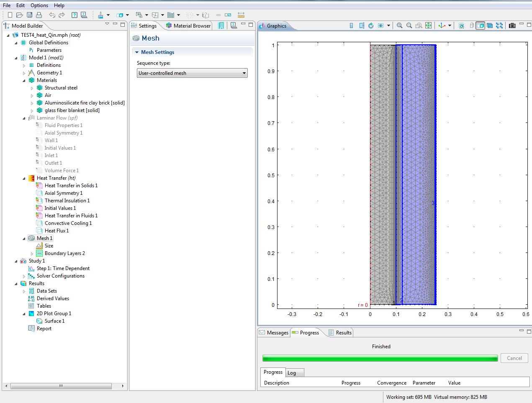
Task: Toggle the select points mode button
Action: click(499, 26)
